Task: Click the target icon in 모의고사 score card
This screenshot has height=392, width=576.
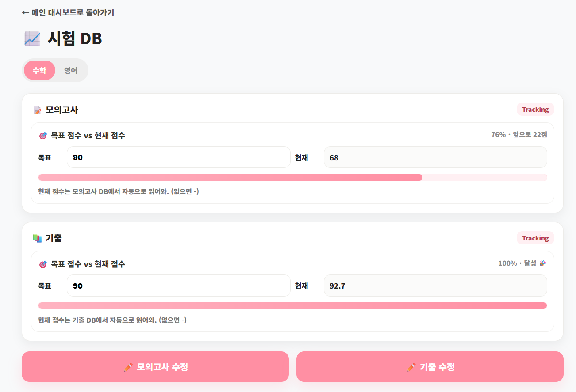Action: pyautogui.click(x=43, y=136)
